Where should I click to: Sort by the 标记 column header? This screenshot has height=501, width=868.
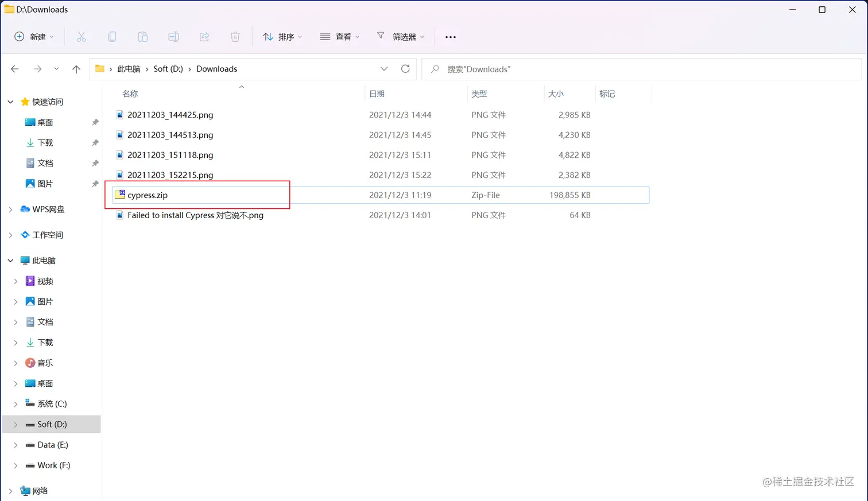(x=607, y=94)
